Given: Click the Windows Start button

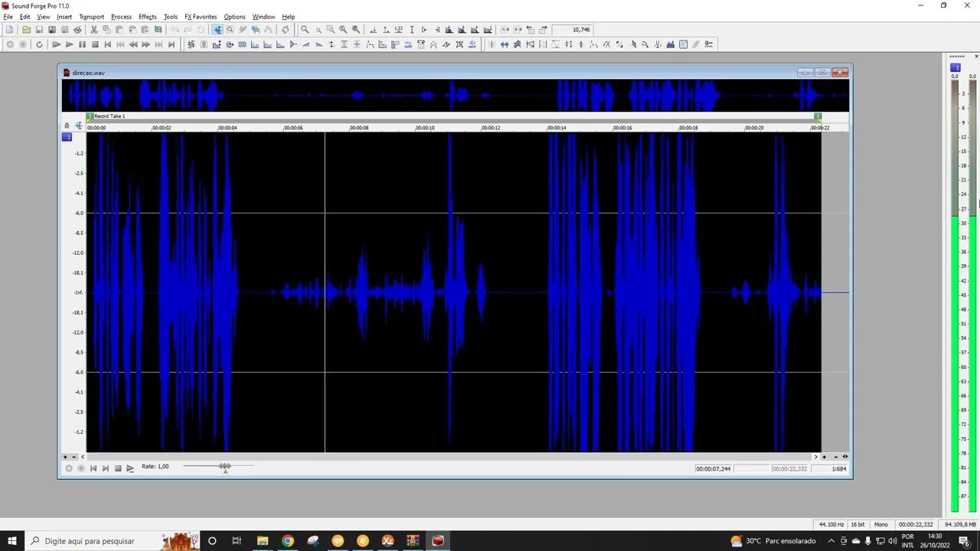Looking at the screenshot, I should (12, 541).
